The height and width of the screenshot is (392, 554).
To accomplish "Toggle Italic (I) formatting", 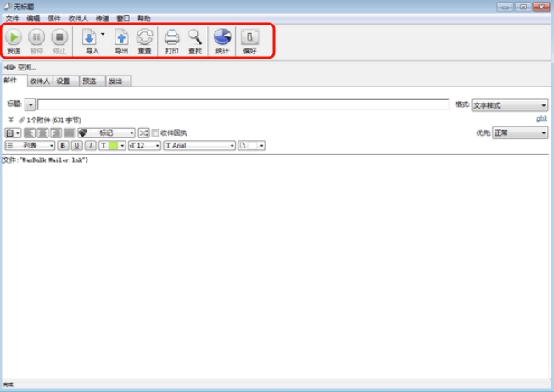I will click(x=91, y=145).
